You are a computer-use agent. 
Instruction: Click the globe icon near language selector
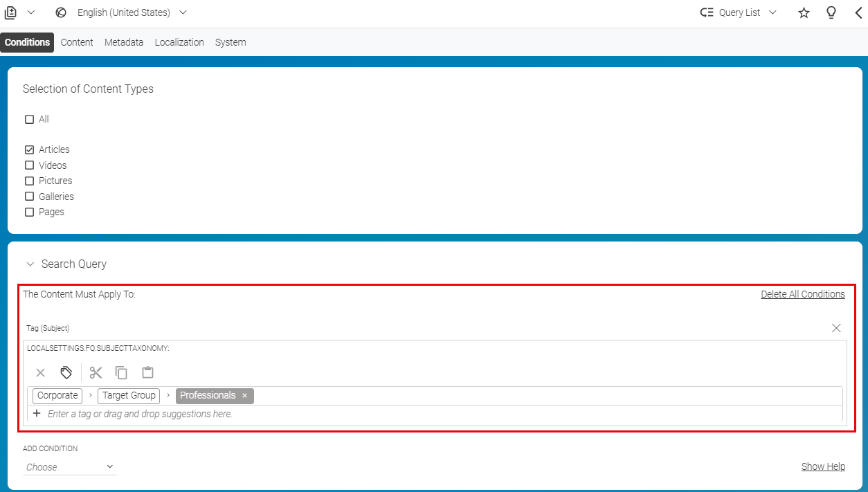click(60, 12)
